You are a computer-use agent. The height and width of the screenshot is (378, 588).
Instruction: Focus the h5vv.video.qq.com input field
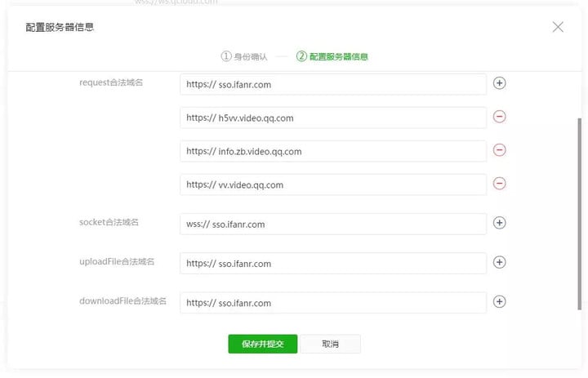click(x=333, y=118)
